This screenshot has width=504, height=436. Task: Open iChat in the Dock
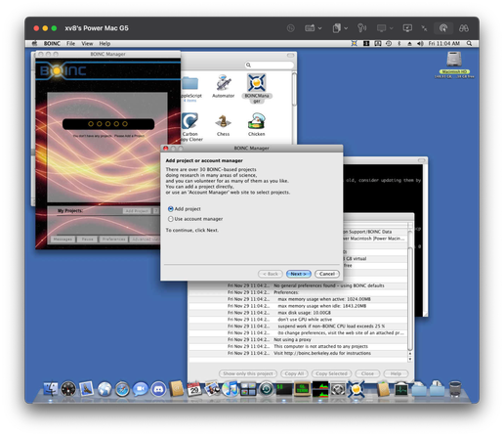(x=141, y=389)
